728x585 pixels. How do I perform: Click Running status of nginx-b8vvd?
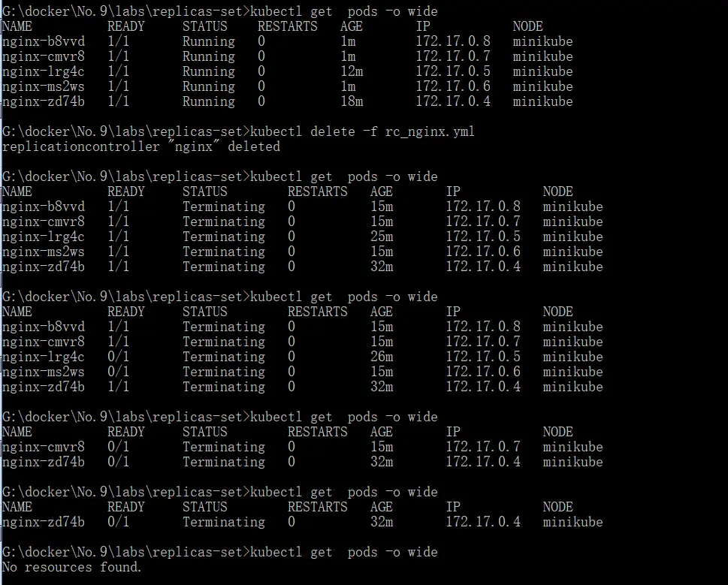pyautogui.click(x=208, y=42)
